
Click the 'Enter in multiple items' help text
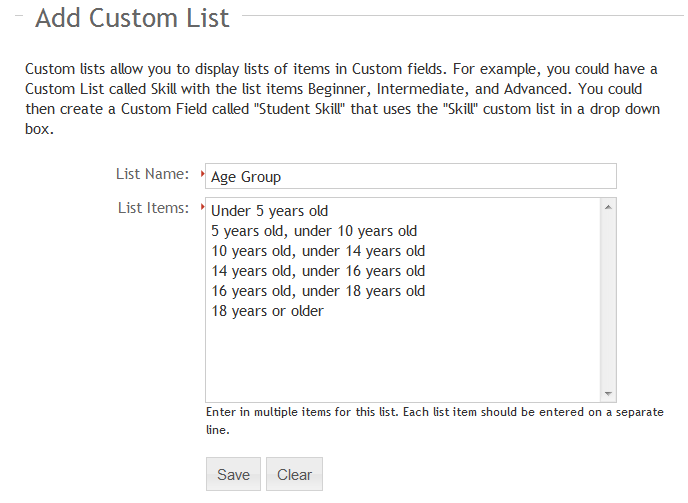[435, 421]
